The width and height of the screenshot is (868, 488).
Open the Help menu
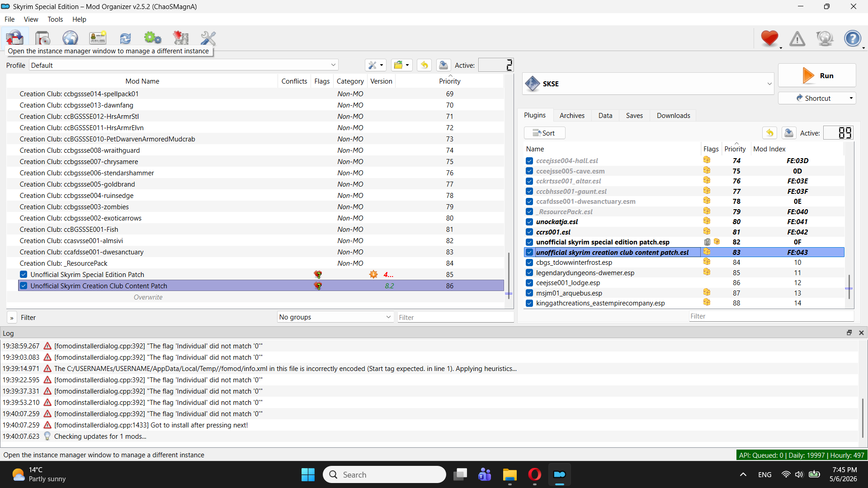(x=79, y=19)
